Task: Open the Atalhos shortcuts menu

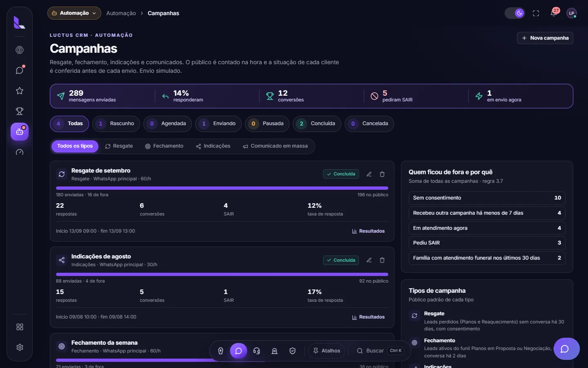Action: 326,351
